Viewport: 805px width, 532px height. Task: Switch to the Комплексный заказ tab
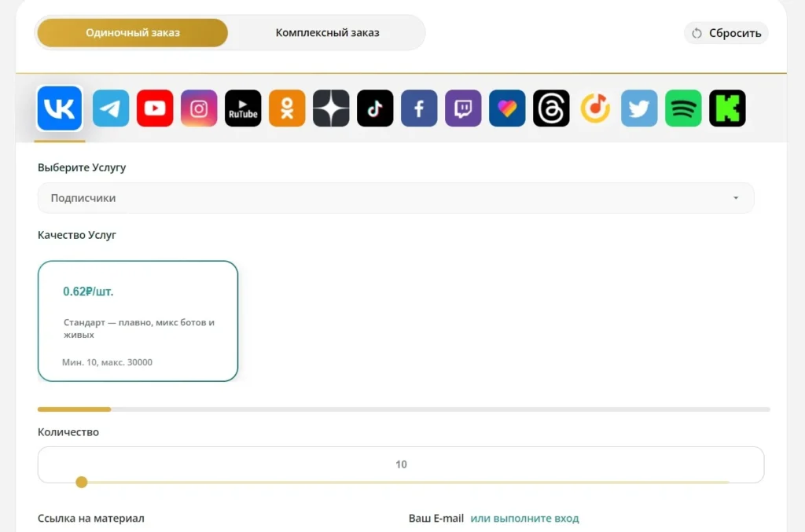pyautogui.click(x=328, y=33)
